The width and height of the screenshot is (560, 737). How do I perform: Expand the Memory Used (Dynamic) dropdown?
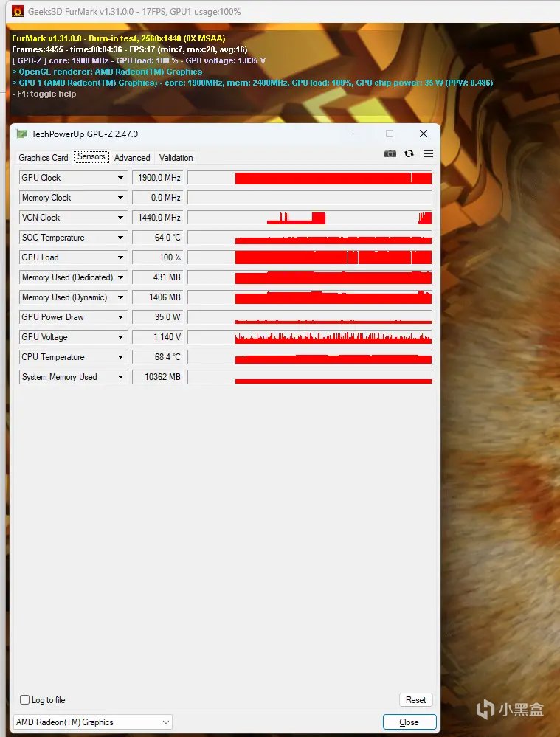121,297
